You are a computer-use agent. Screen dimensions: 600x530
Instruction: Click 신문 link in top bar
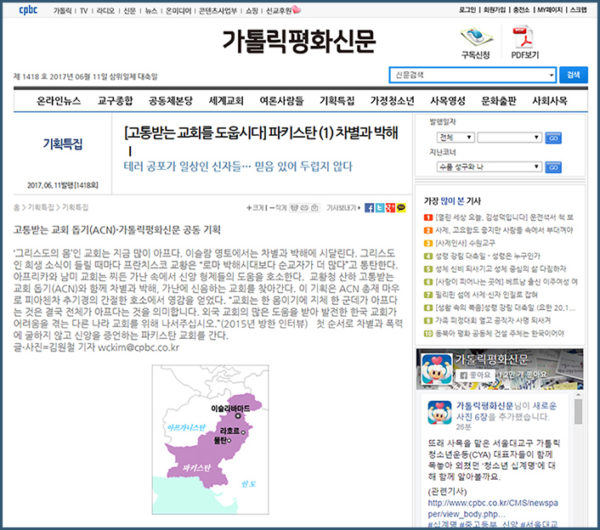click(130, 11)
